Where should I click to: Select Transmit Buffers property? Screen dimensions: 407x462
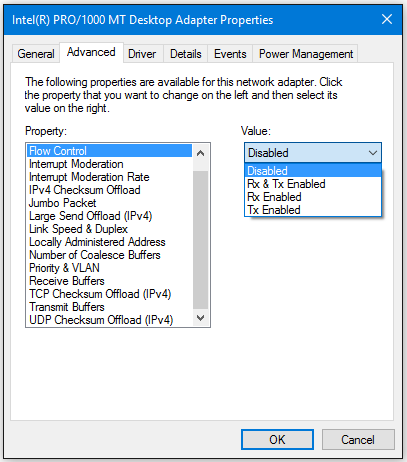[x=109, y=307]
